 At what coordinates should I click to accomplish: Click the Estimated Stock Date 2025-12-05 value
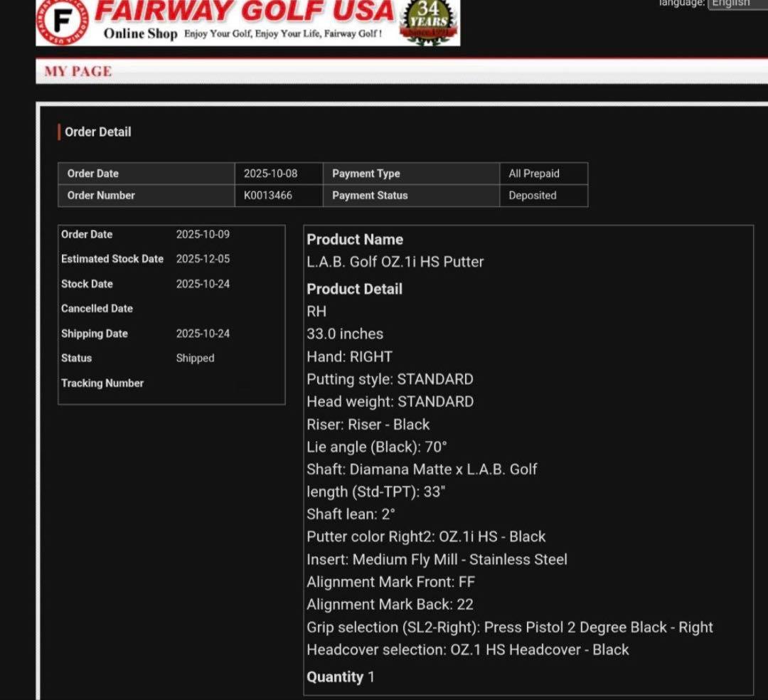(203, 259)
